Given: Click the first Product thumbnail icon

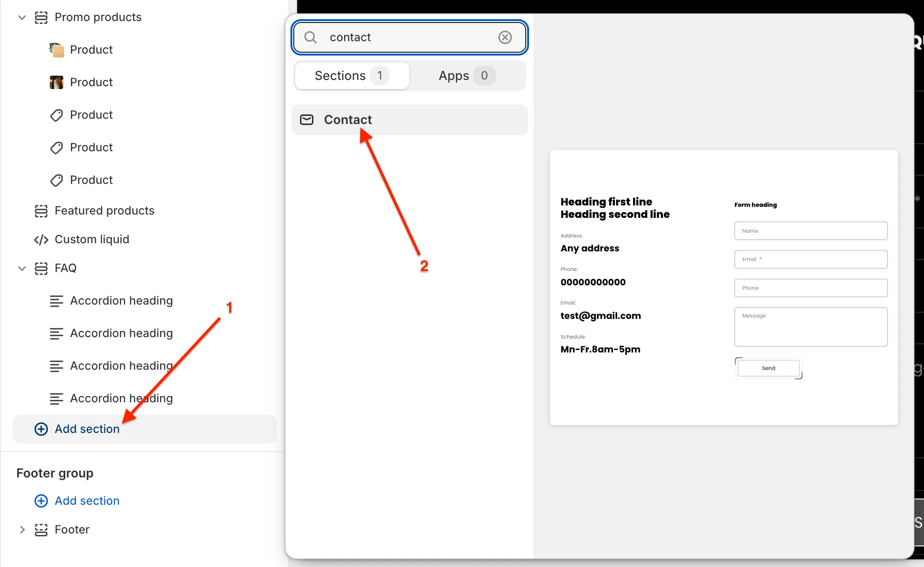Looking at the screenshot, I should [x=57, y=50].
